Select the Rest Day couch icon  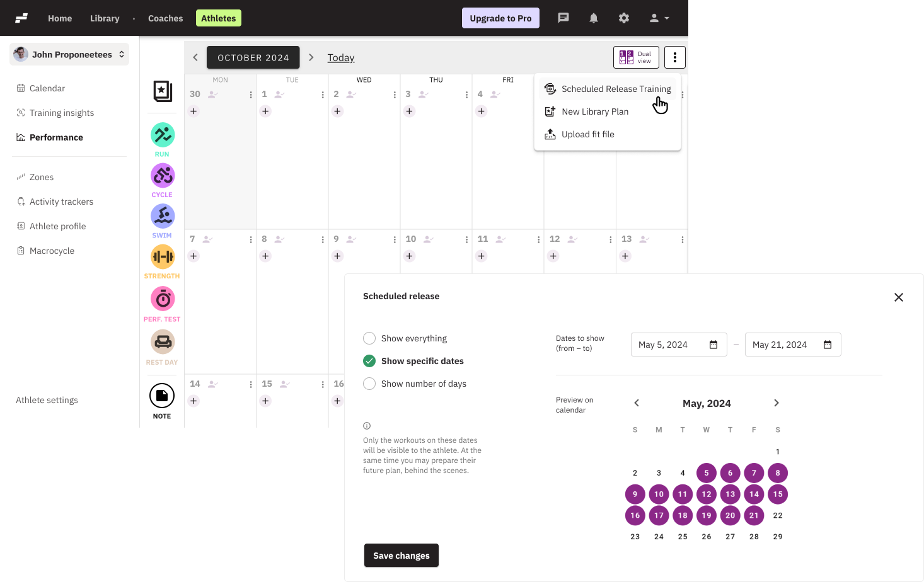[x=162, y=342]
